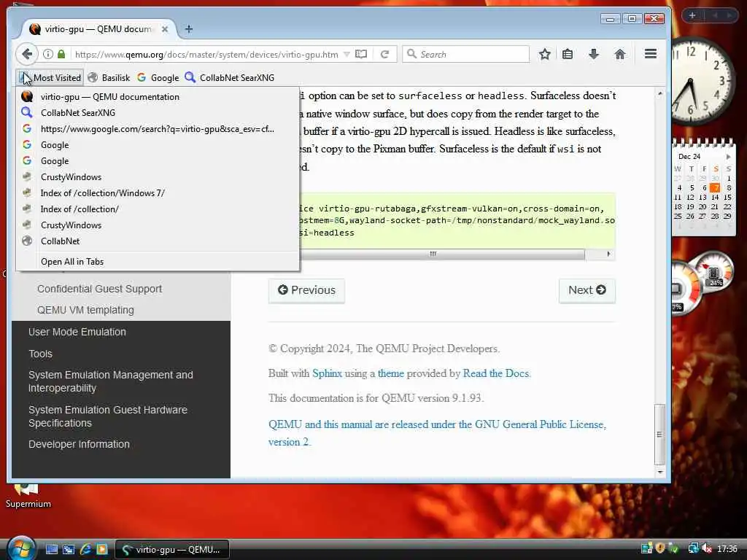Click the security shield tray icon
This screenshot has width=747, height=560.
(659, 548)
